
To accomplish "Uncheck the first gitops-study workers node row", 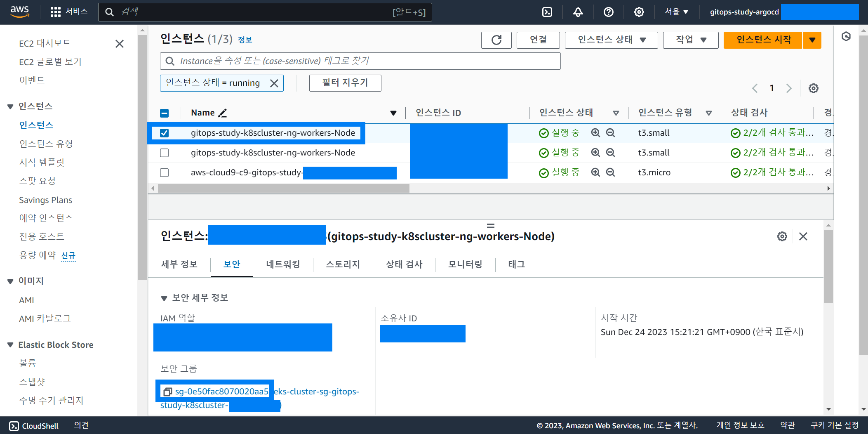I will pyautogui.click(x=164, y=133).
